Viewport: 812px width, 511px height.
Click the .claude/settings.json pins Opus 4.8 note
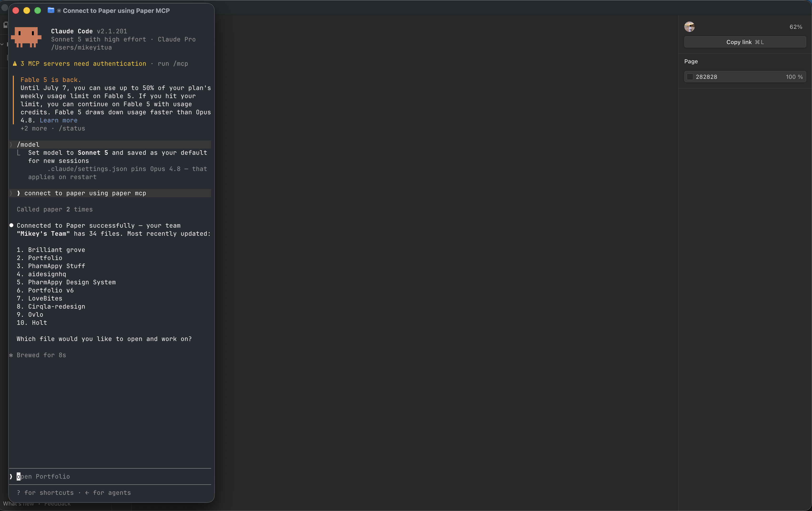pos(118,173)
